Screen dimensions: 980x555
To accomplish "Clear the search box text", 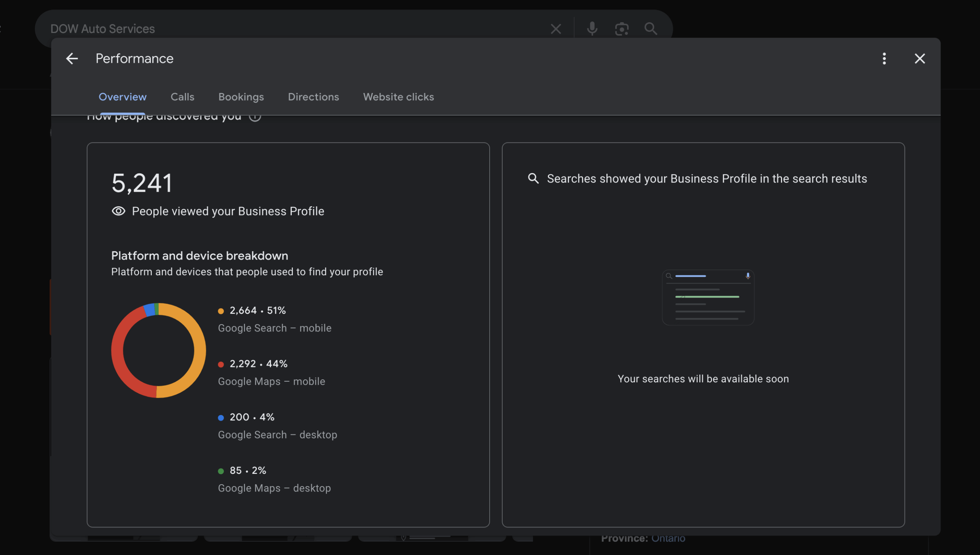I will coord(555,29).
